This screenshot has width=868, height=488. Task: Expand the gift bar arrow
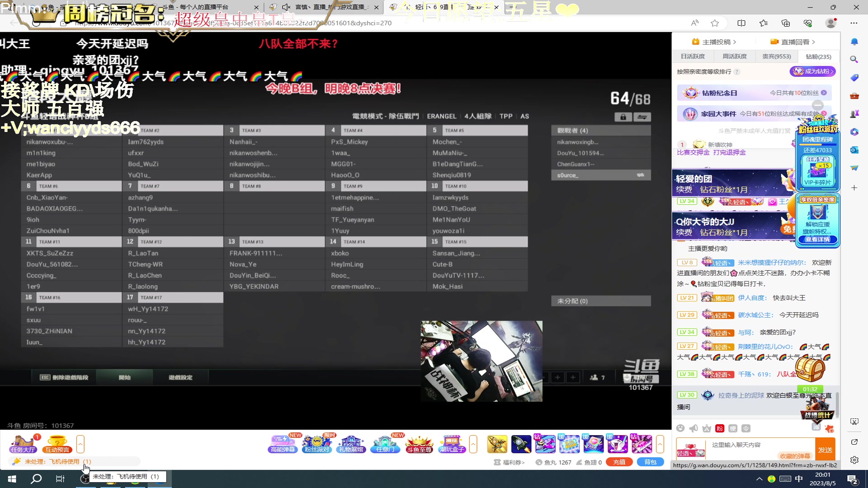point(660,444)
